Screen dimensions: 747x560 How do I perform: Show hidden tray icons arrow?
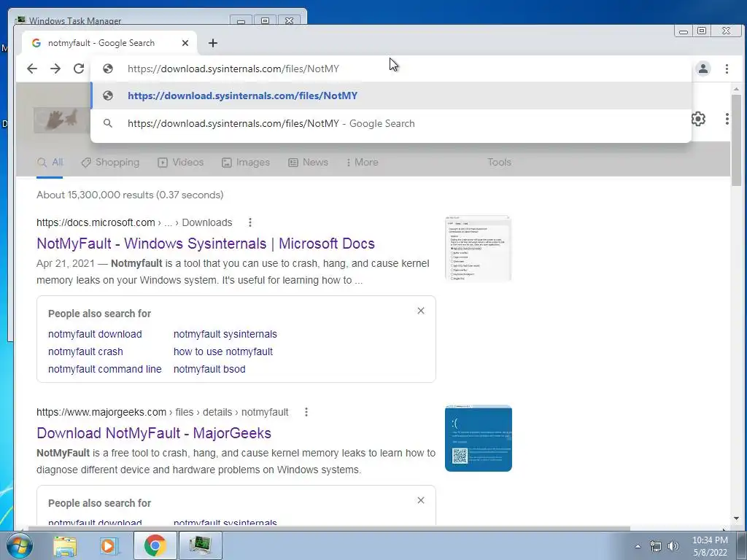click(638, 546)
